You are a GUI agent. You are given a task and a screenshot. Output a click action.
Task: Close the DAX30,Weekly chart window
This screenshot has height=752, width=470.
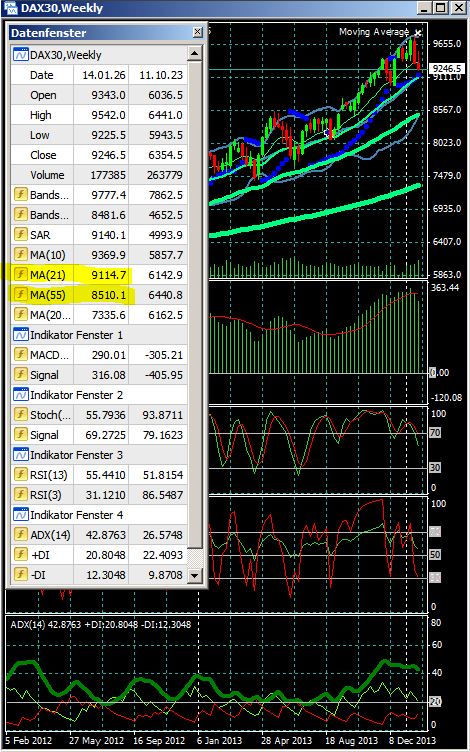click(458, 7)
